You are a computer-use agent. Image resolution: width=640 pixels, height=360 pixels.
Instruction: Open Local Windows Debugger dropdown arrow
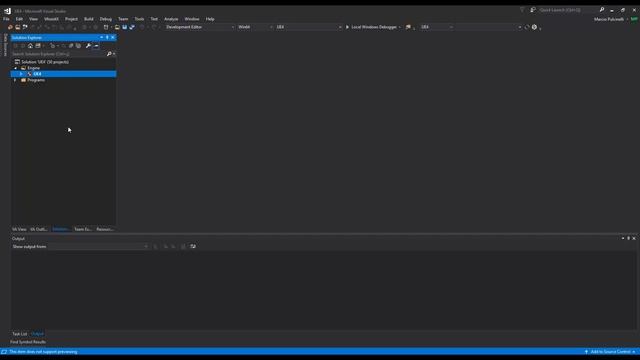pyautogui.click(x=400, y=27)
